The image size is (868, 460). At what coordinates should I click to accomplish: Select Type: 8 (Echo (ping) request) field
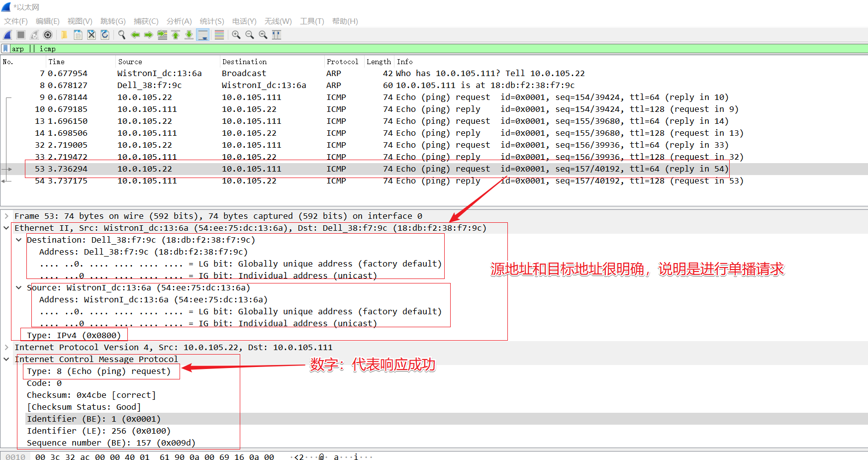98,371
